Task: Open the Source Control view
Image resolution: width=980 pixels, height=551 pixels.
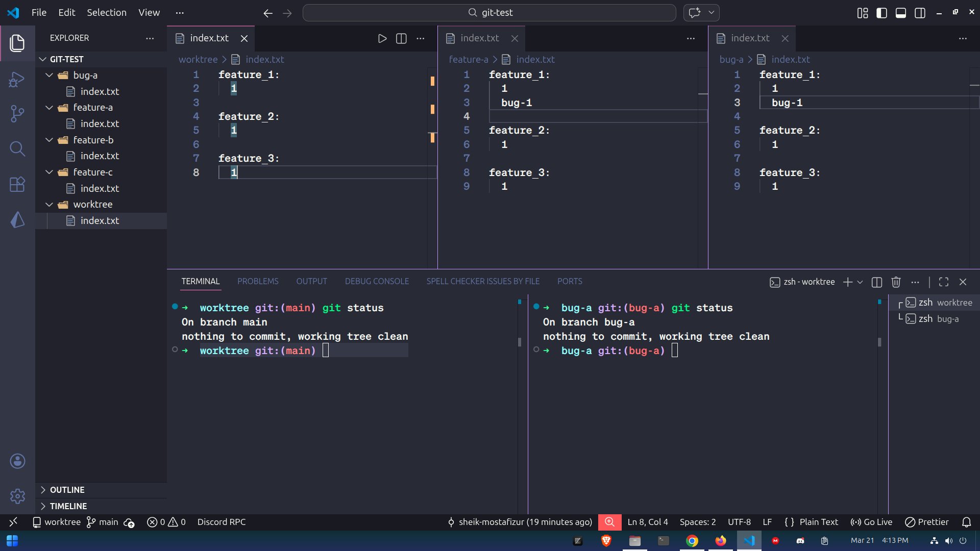Action: pos(17,113)
